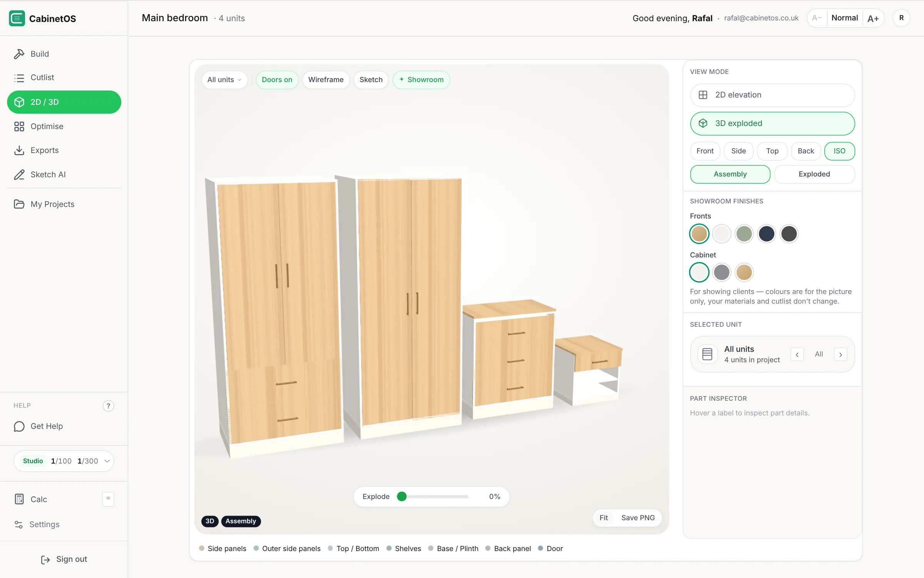Click Save PNG button

tap(638, 518)
